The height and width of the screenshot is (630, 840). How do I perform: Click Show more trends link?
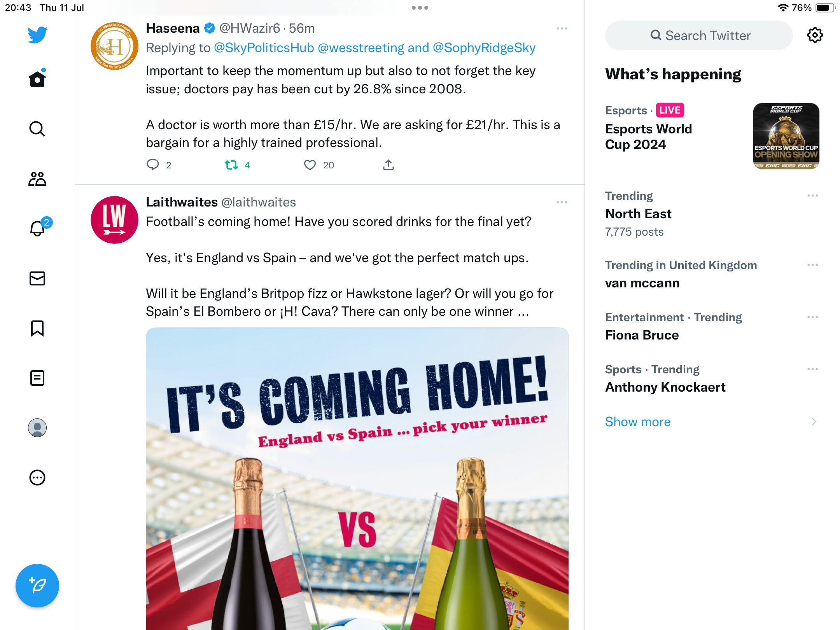(x=638, y=422)
